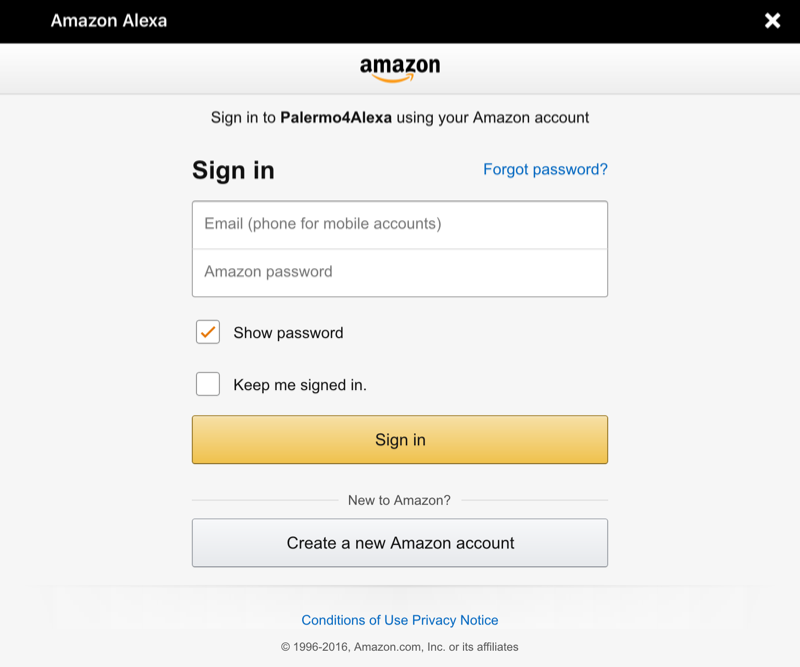800x667 pixels.
Task: Click Create a new Amazon account
Action: point(400,543)
